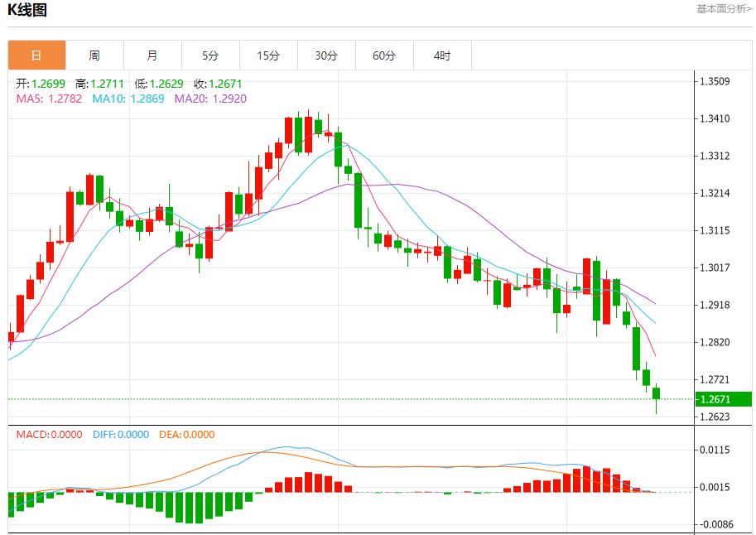
Task: Open the 月 monthly chart tab
Action: pyautogui.click(x=152, y=55)
